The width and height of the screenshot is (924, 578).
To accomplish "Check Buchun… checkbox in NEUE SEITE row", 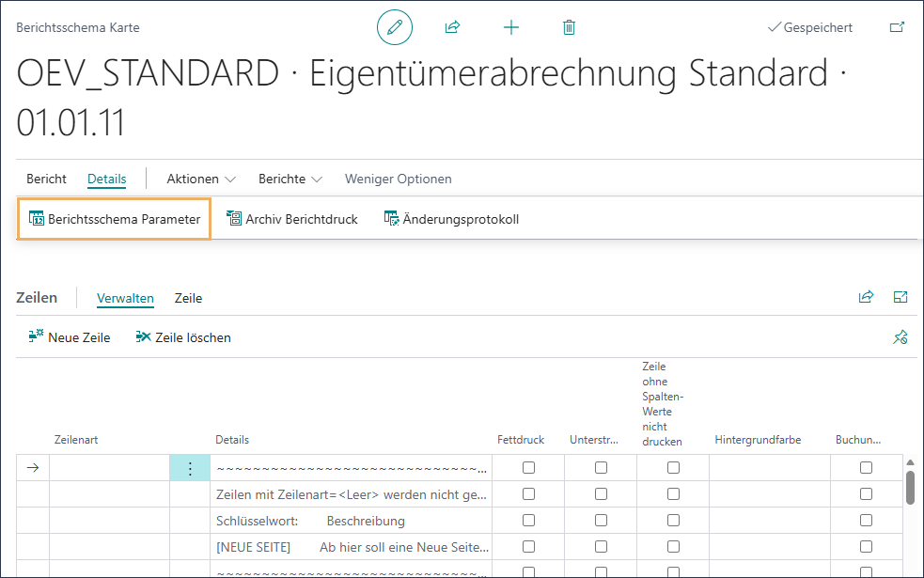I will 866,547.
